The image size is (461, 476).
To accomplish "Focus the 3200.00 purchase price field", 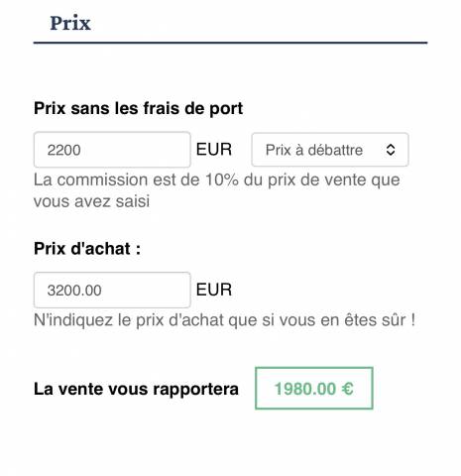I will [112, 290].
